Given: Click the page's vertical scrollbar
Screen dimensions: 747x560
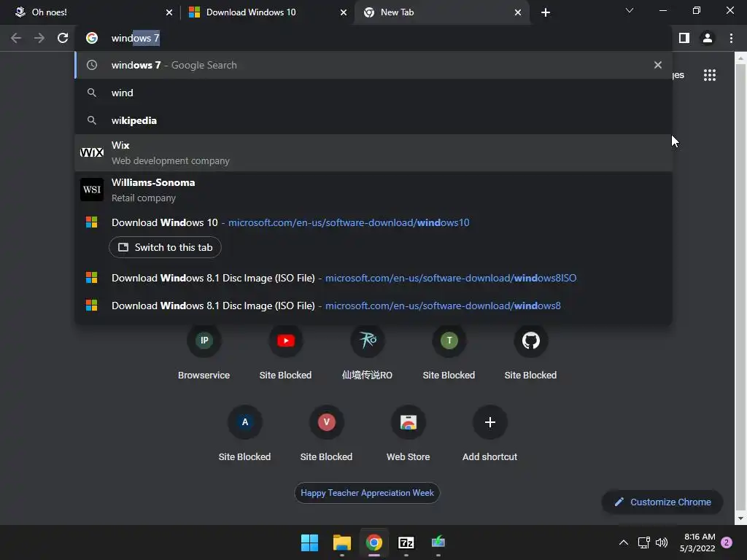Looking at the screenshot, I should point(740,287).
